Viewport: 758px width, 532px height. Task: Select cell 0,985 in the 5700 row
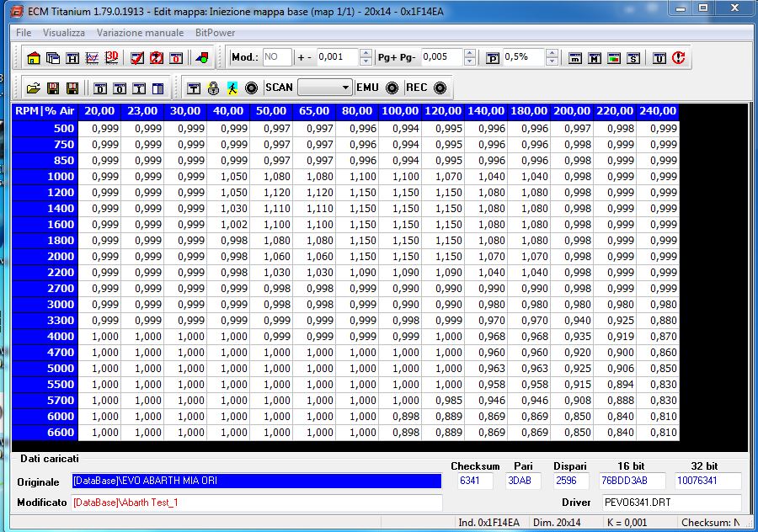click(x=443, y=400)
